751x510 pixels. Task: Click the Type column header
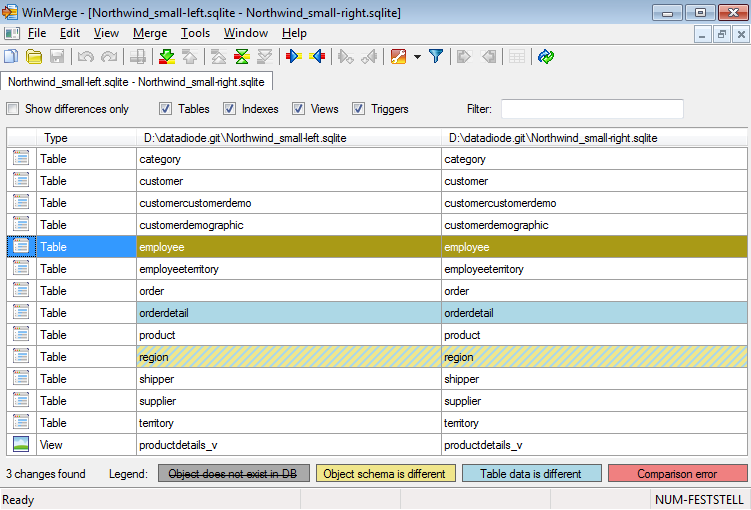(86, 138)
